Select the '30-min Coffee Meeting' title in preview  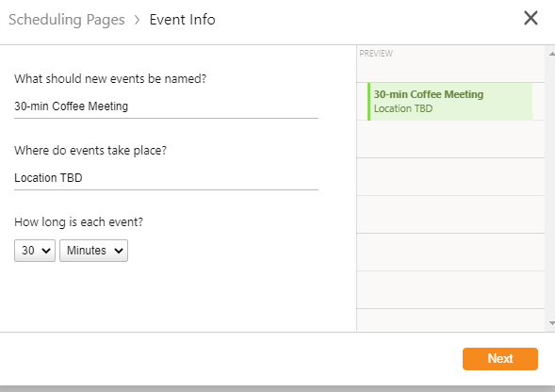[429, 94]
